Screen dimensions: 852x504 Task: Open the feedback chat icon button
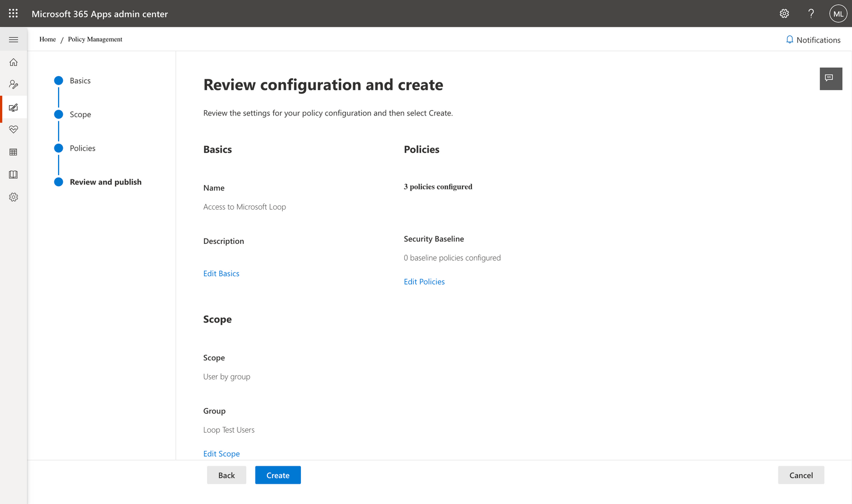[831, 79]
